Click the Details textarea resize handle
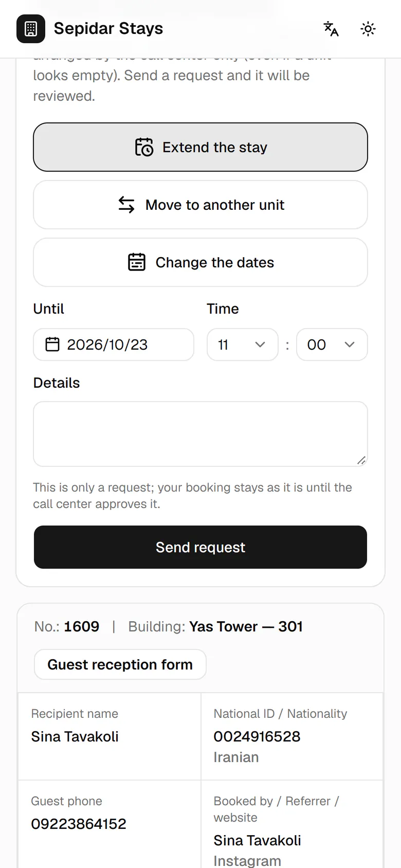The width and height of the screenshot is (401, 868). coord(361,460)
